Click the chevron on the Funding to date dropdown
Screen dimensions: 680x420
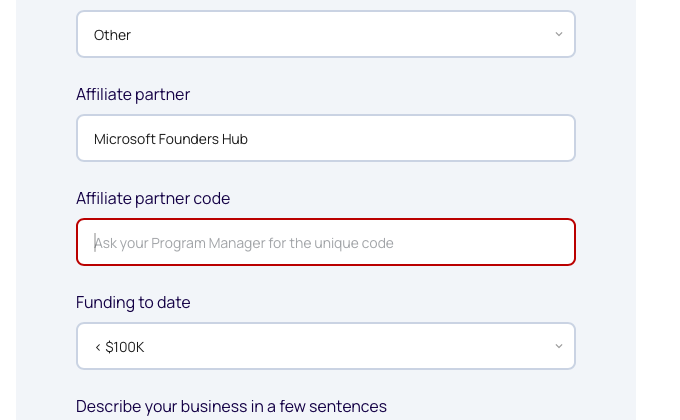tap(558, 347)
